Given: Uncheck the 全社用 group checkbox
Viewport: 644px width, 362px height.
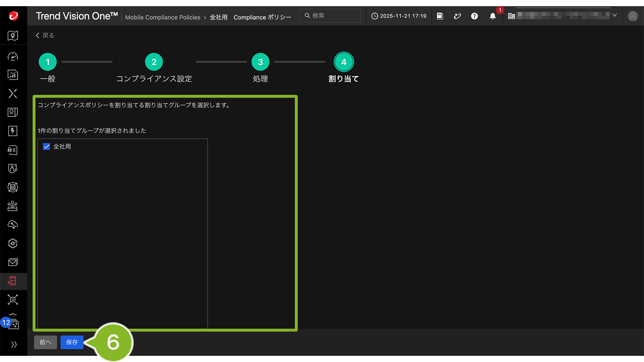Looking at the screenshot, I should 46,147.
